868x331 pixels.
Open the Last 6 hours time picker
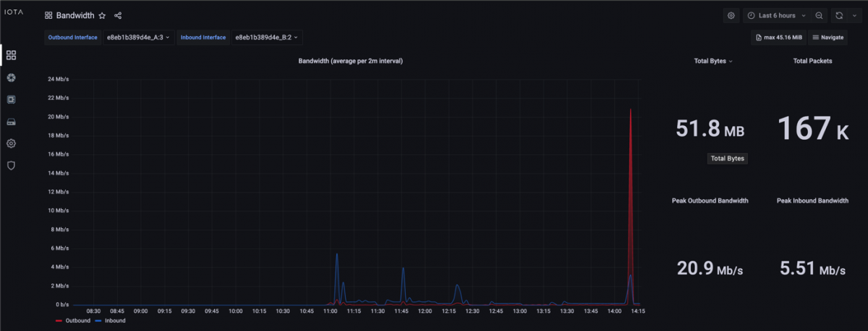pyautogui.click(x=775, y=15)
